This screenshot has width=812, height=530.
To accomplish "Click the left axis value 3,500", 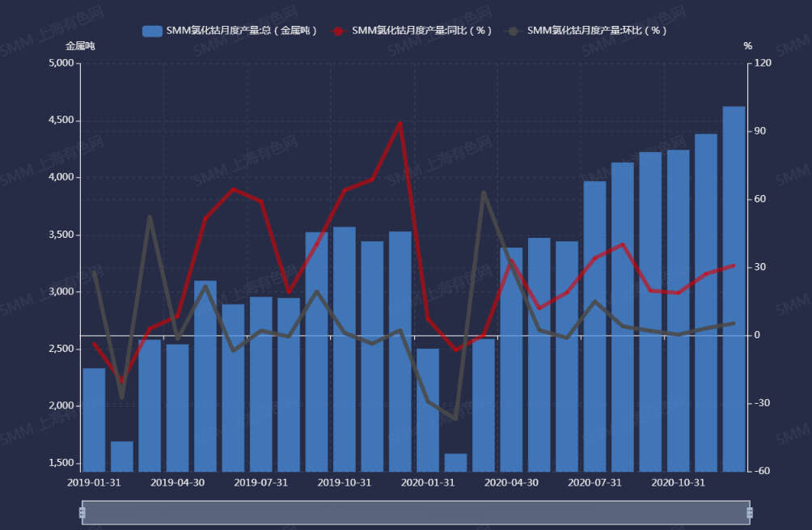I will click(x=61, y=235).
